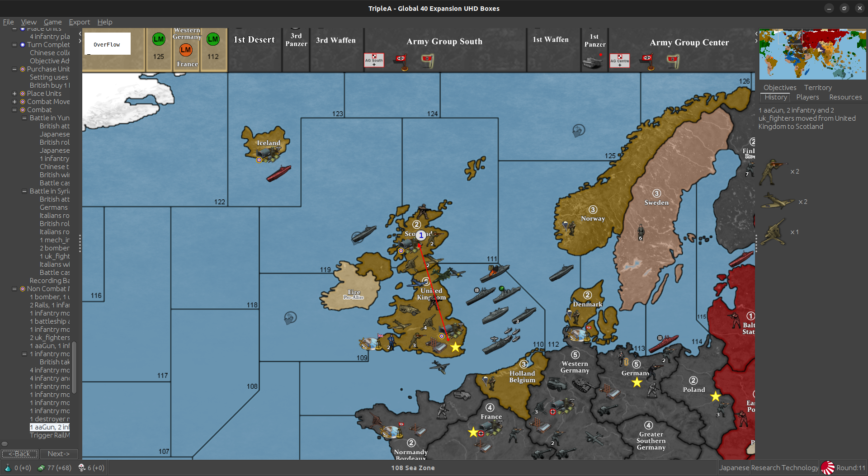Screen dimensions: 868x476
Task: Click the orange LM token above France
Action: (x=186, y=50)
